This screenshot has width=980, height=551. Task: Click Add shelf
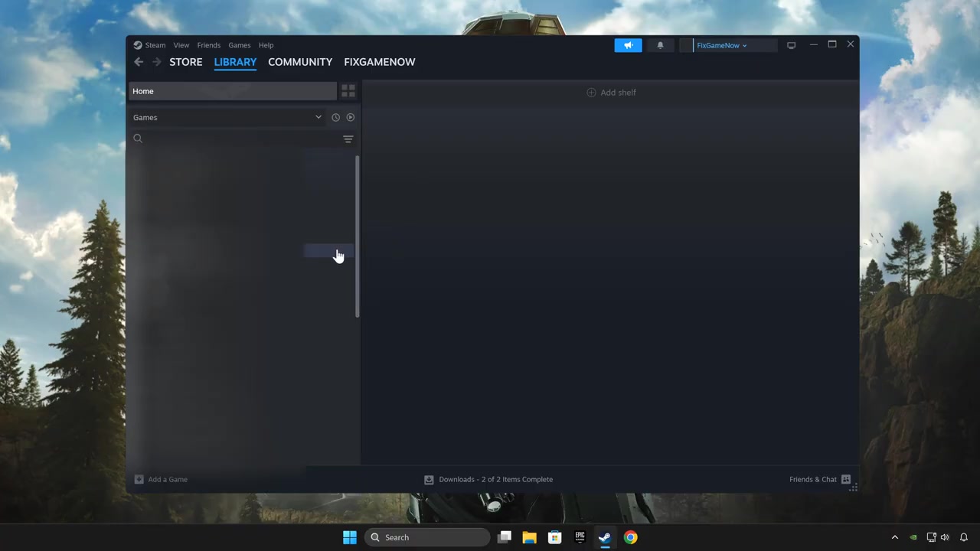point(611,93)
